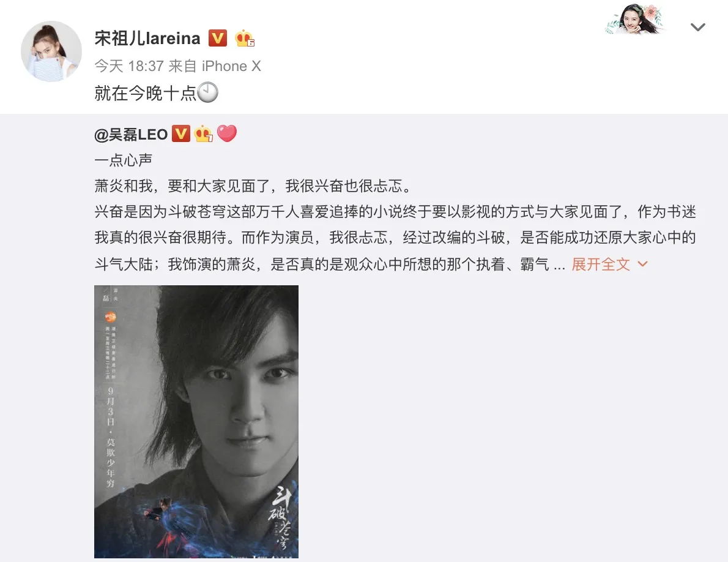Click the crown membership icon beside @吴磊LEO
Image resolution: width=728 pixels, height=562 pixels.
coord(203,133)
